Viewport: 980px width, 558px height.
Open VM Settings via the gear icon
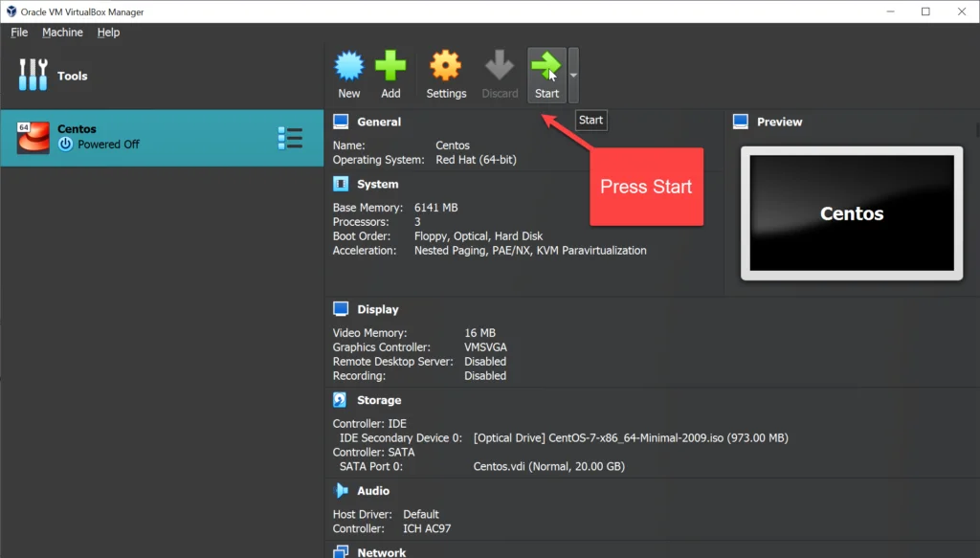pyautogui.click(x=446, y=66)
